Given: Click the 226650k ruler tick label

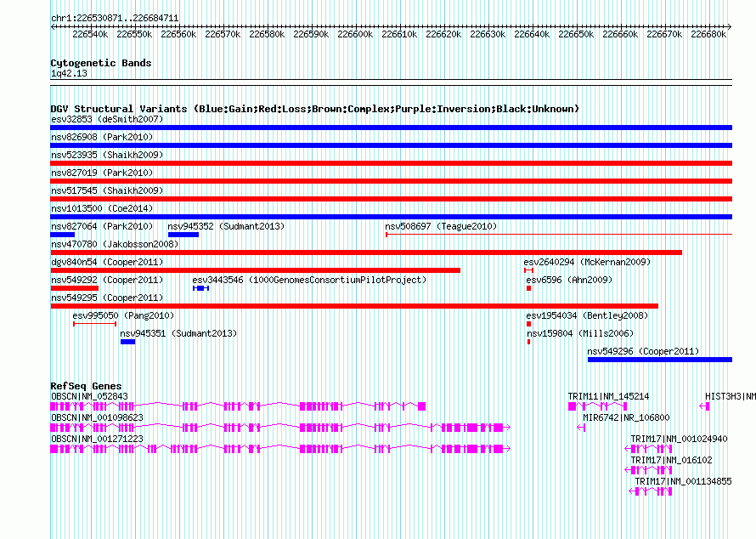Looking at the screenshot, I should (x=576, y=34).
